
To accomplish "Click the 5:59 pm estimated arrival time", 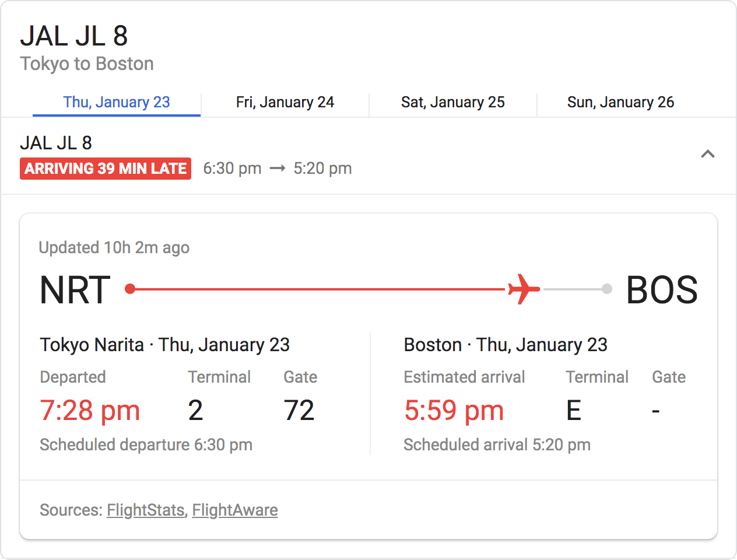I will point(454,410).
